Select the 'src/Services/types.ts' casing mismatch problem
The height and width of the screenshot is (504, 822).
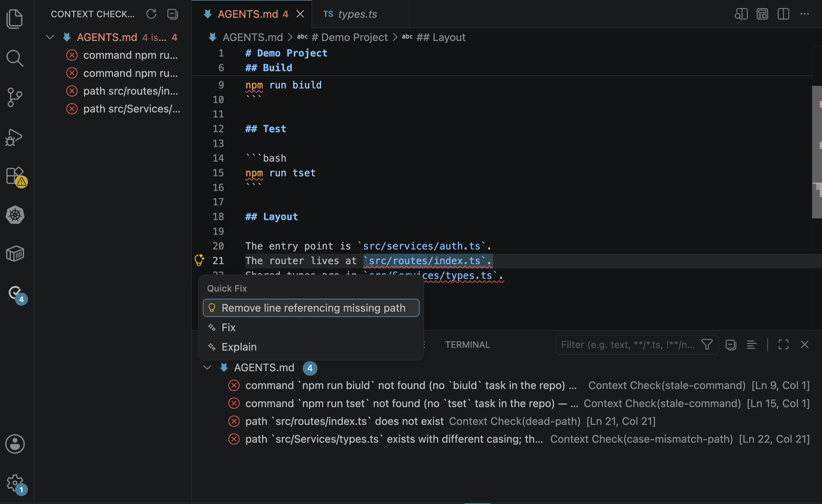(x=507, y=439)
